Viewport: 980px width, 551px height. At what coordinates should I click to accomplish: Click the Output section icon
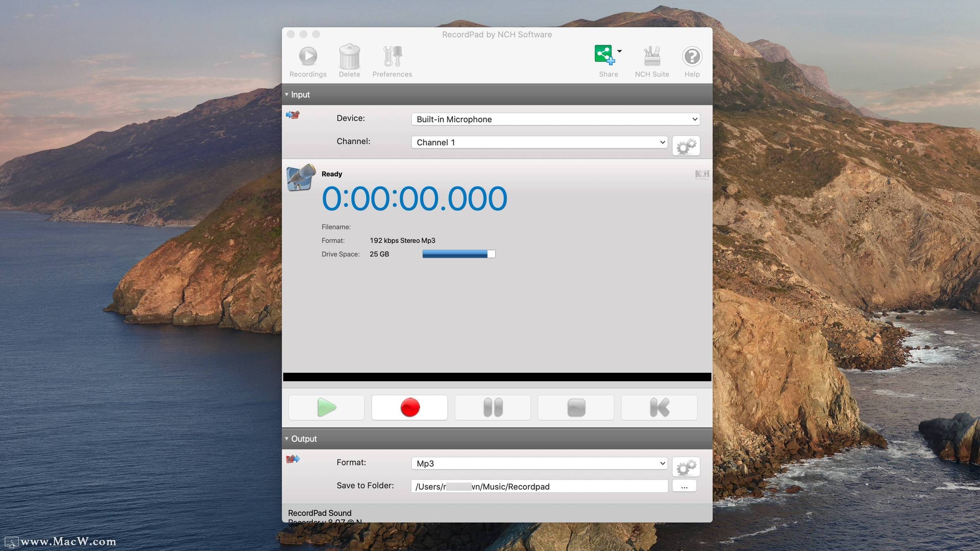pos(293,459)
